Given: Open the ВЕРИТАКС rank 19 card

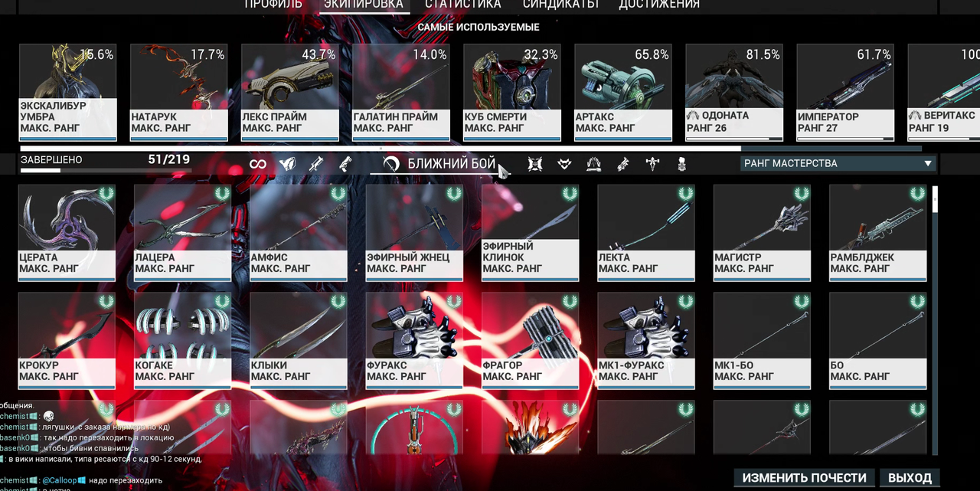Looking at the screenshot, I should click(943, 93).
